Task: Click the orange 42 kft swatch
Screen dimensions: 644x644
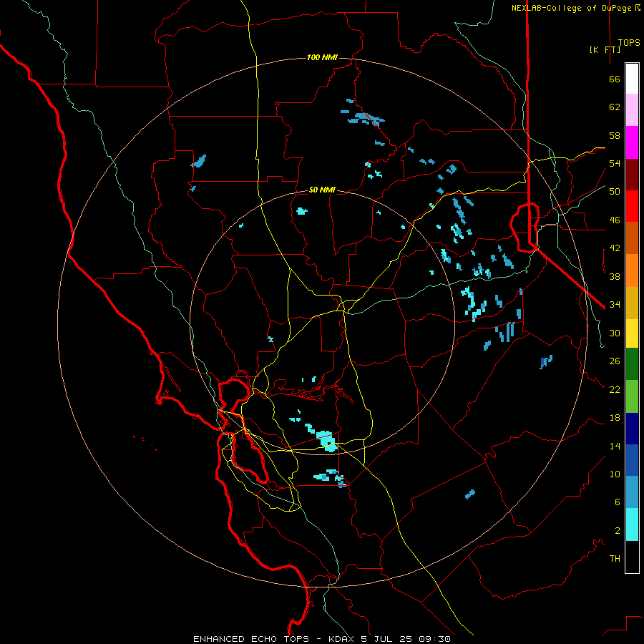Action: pos(632,270)
